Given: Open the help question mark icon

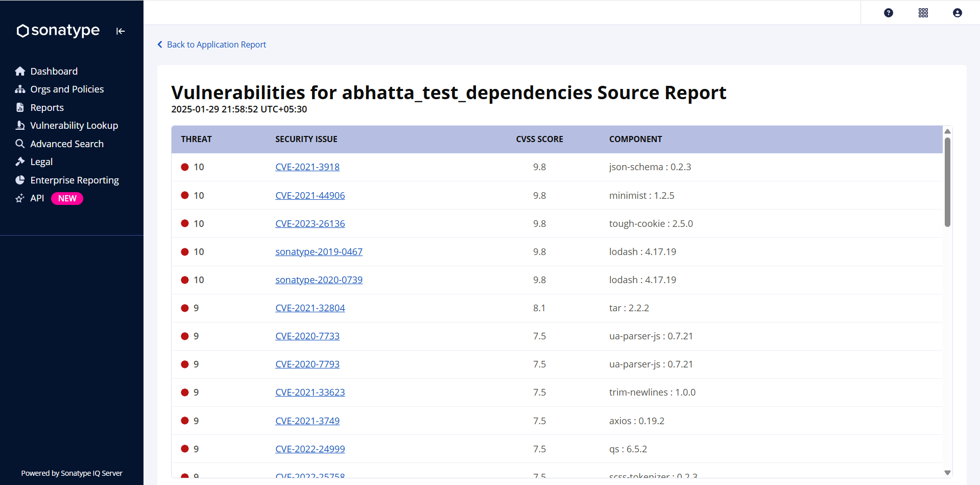Looking at the screenshot, I should point(889,13).
